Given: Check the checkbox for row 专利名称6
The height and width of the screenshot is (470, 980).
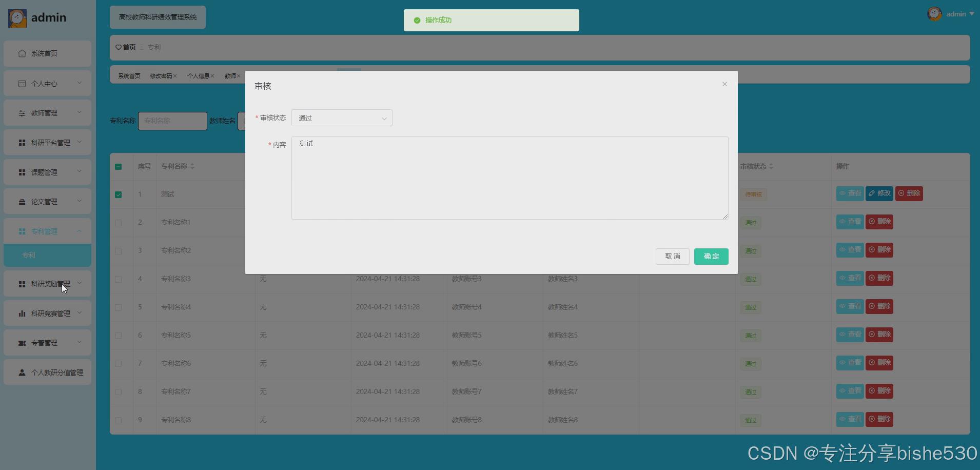Looking at the screenshot, I should pos(119,364).
